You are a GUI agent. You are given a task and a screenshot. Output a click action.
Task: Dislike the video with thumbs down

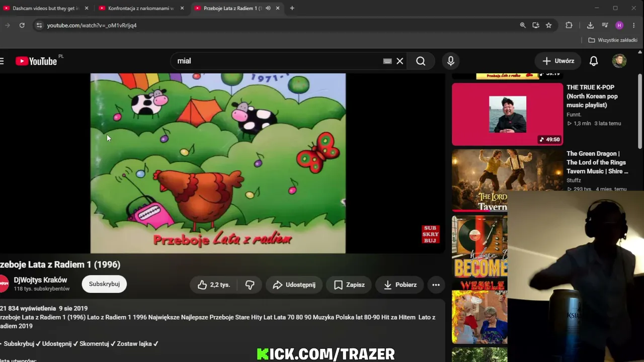point(250,285)
